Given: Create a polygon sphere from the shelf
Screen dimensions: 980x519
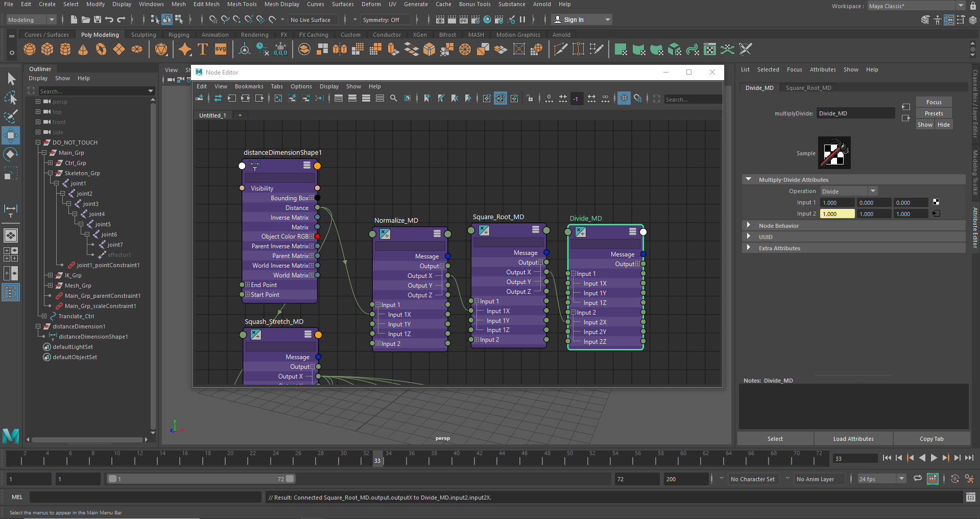Looking at the screenshot, I should [x=30, y=50].
